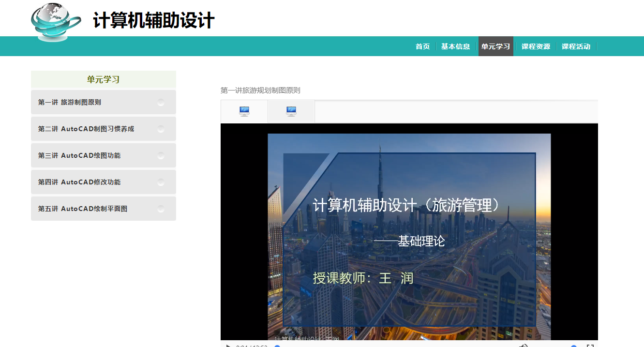Expand 第二讲 AutoCAD制图习惯养成 unit
The width and height of the screenshot is (644, 347).
click(86, 129)
